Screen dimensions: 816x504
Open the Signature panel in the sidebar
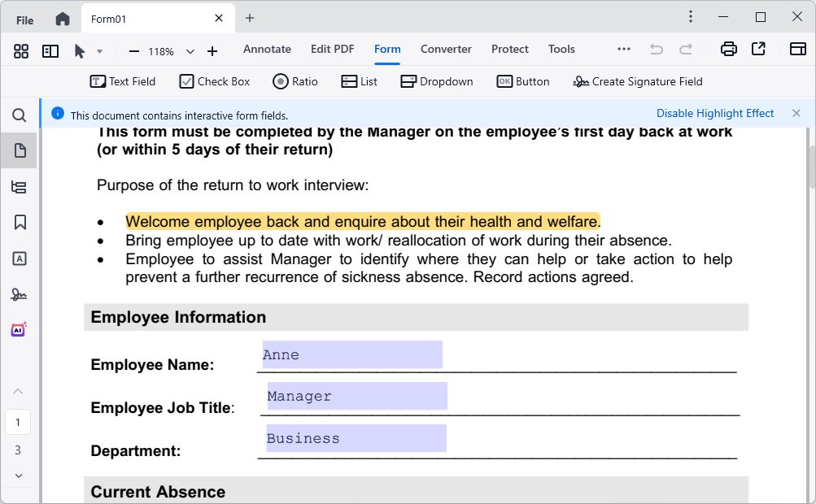(19, 294)
